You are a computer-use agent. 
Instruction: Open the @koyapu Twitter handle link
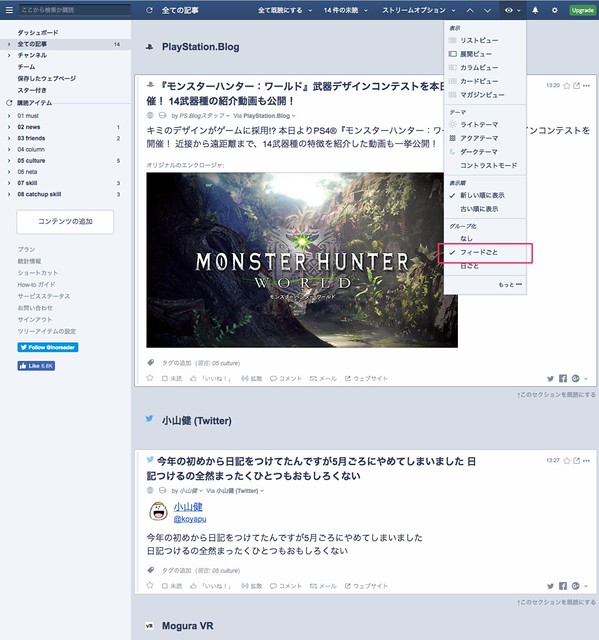(x=190, y=519)
